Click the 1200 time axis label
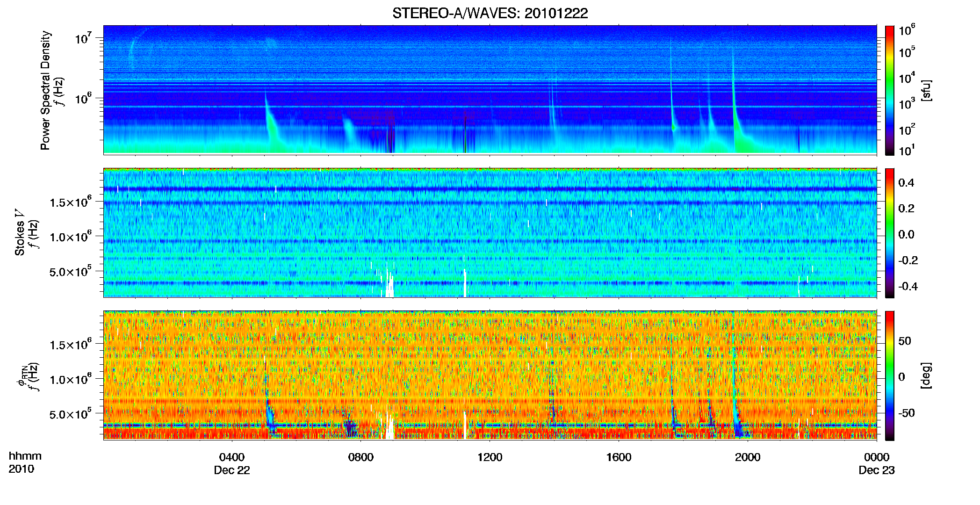The height and width of the screenshot is (505, 980). (x=490, y=457)
